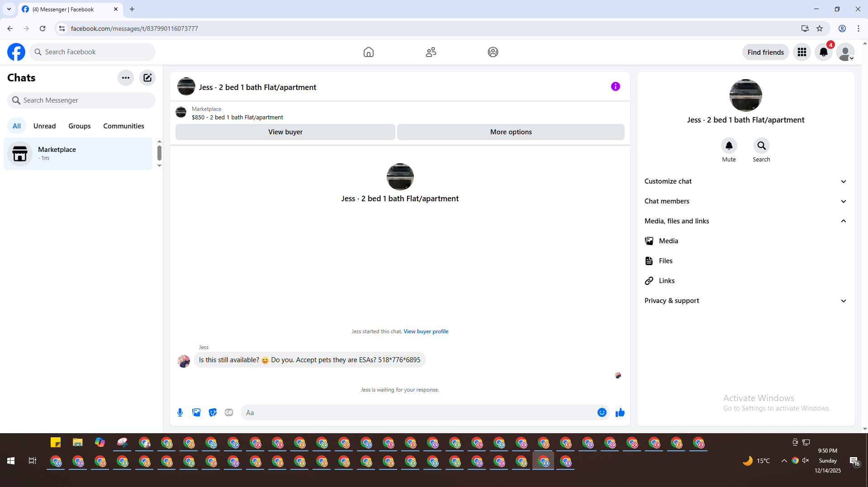Open the Friends icon in top navigation
The width and height of the screenshot is (868, 487).
431,52
